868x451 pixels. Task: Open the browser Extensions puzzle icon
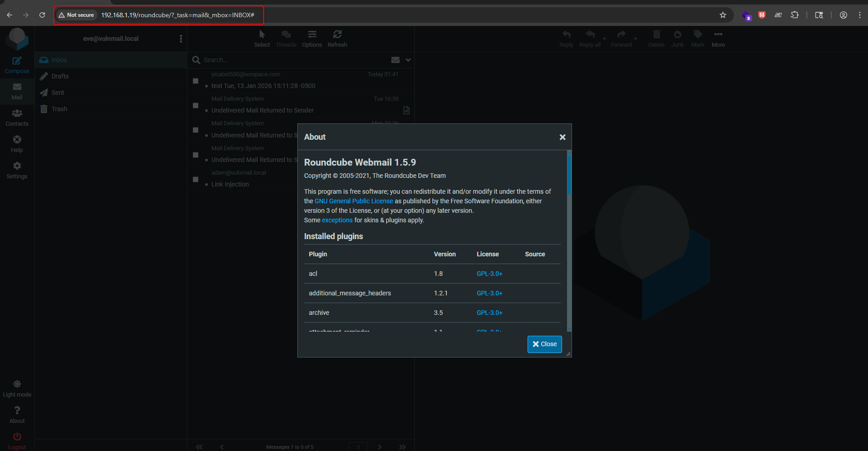795,15
